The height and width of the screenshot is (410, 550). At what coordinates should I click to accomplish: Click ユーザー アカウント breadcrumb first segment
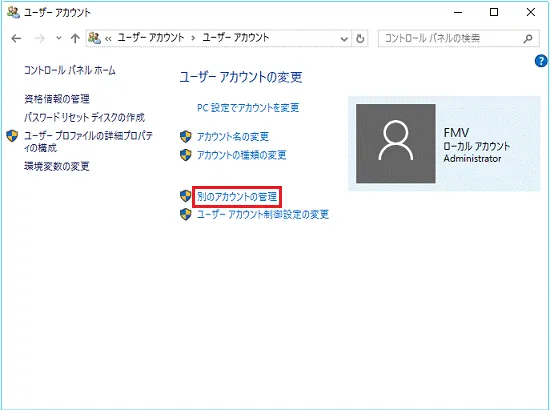click(x=150, y=38)
